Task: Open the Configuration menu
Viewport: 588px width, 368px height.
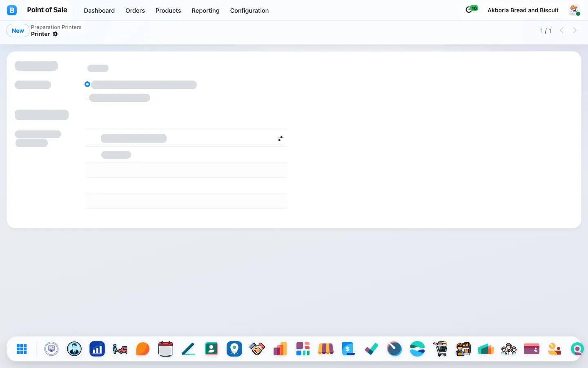Action: [x=249, y=11]
